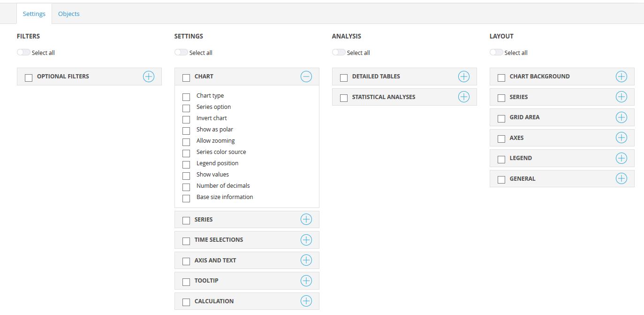Check the Layout Series checkbox

point(501,98)
